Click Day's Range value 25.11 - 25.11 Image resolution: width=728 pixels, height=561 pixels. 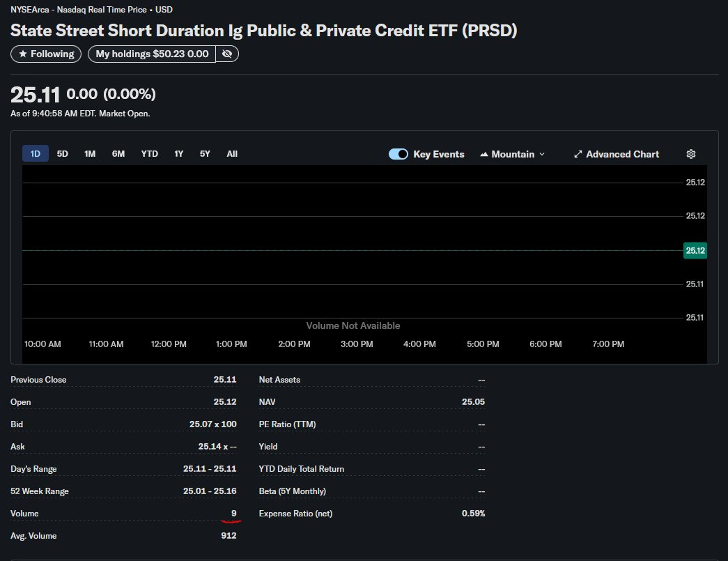(x=210, y=469)
